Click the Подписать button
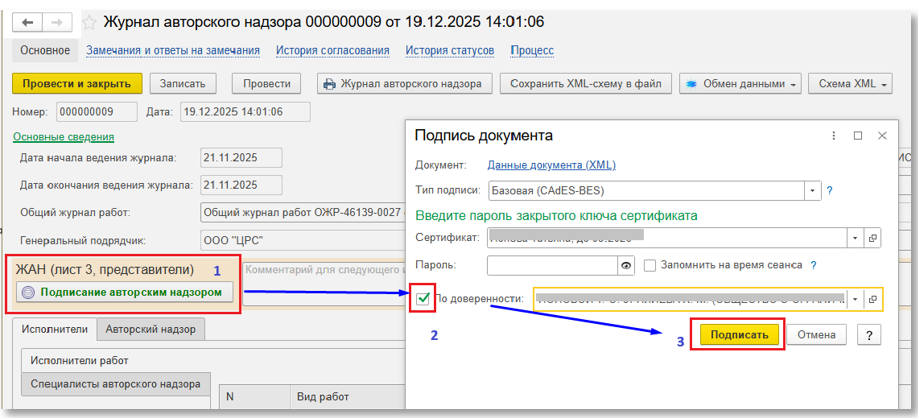Image resolution: width=918 pixels, height=418 pixels. 739,335
